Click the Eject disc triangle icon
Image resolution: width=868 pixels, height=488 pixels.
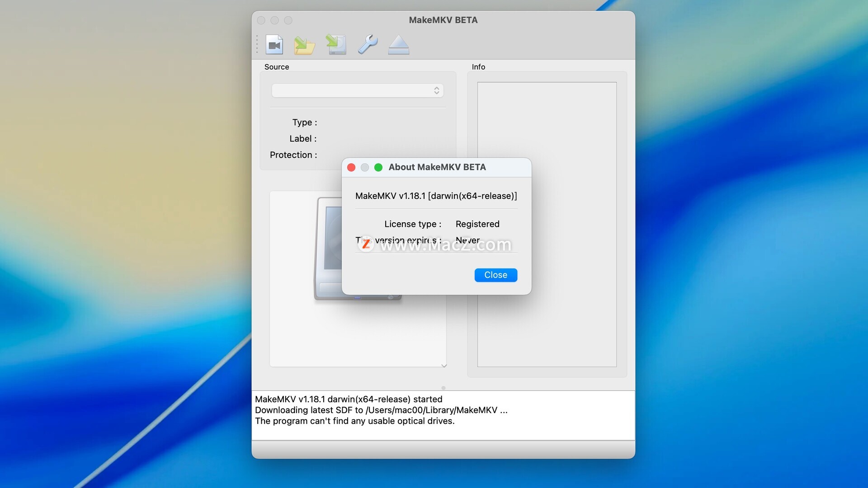tap(398, 45)
